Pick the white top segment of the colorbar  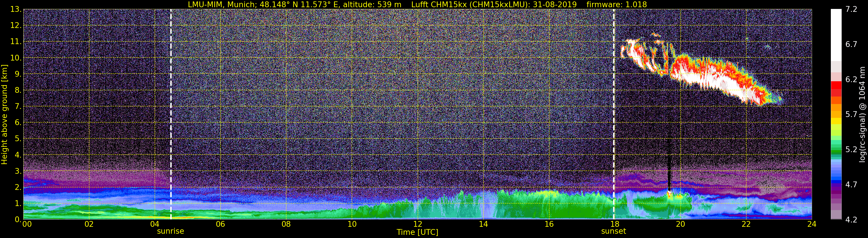836,35
